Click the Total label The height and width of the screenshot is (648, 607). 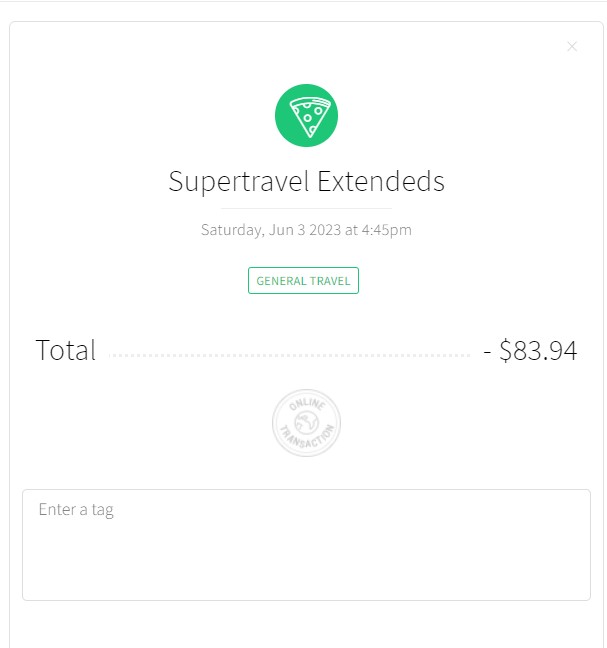(66, 350)
